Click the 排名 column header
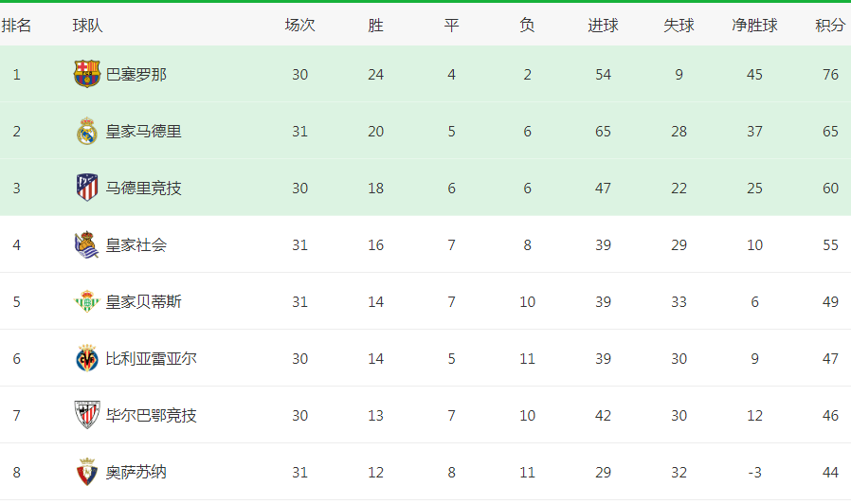The image size is (851, 504). [16, 25]
